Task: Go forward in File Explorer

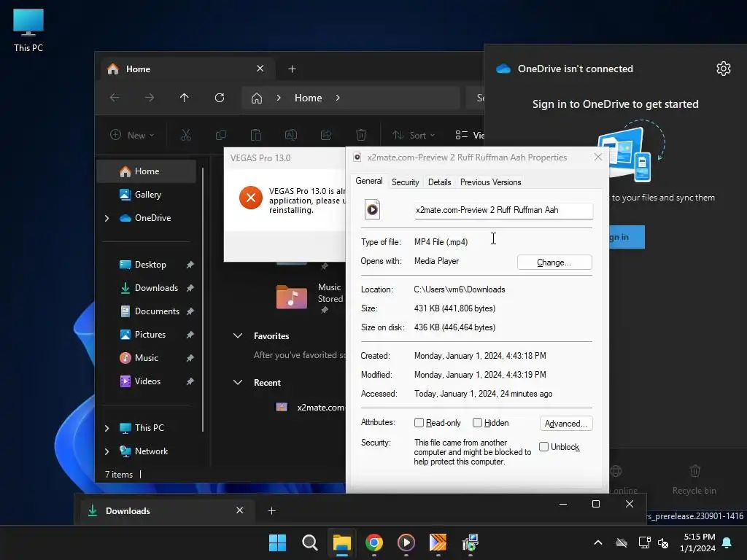Action: 150,98
